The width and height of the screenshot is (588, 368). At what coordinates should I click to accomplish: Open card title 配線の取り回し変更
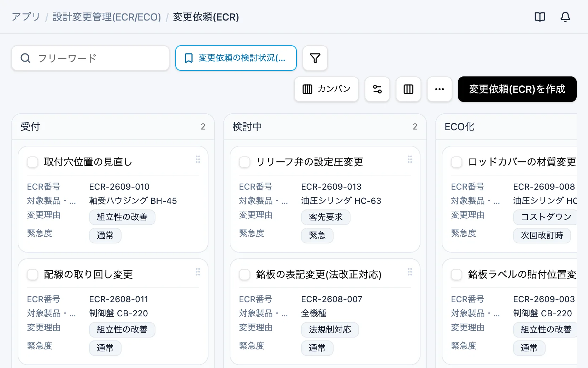(x=88, y=275)
